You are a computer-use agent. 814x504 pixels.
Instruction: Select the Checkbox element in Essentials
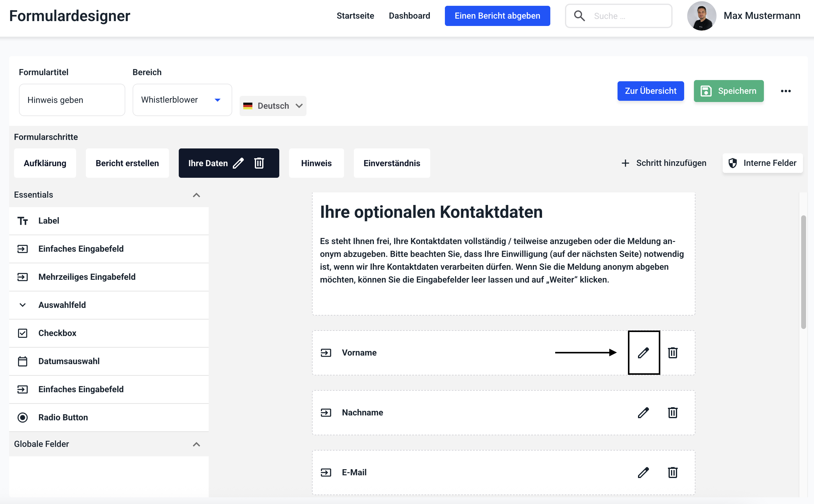57,333
